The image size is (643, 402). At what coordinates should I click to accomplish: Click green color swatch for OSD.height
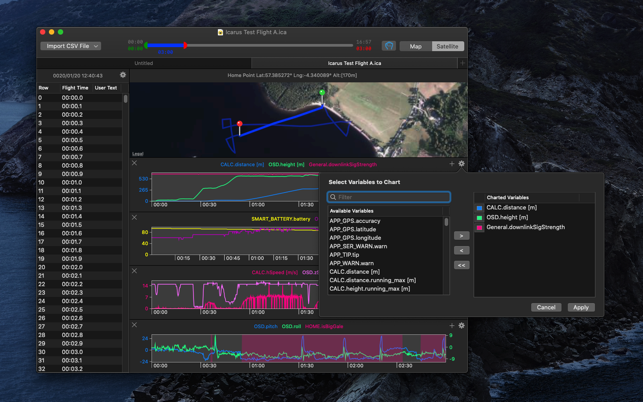click(479, 218)
